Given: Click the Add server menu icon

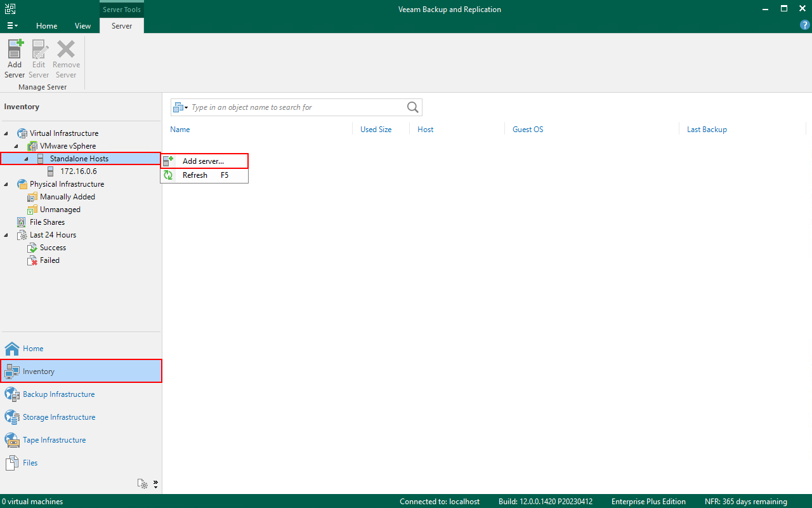Looking at the screenshot, I should 168,161.
